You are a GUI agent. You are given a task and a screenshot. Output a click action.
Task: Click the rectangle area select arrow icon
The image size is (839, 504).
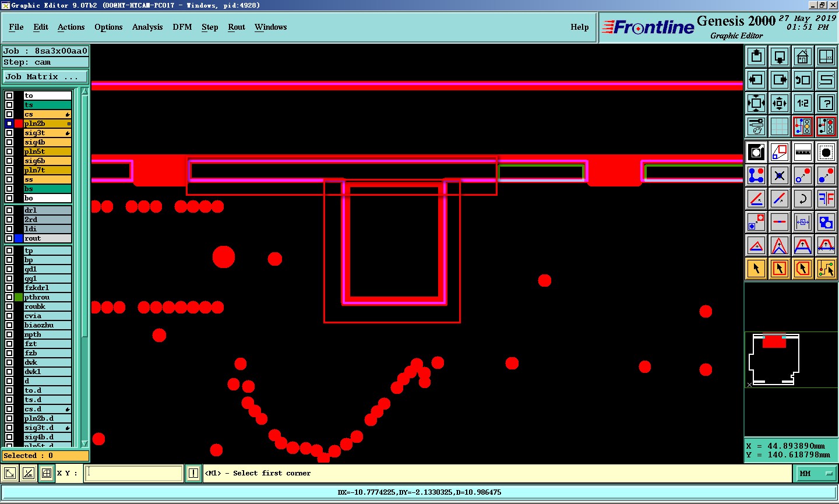coord(779,269)
